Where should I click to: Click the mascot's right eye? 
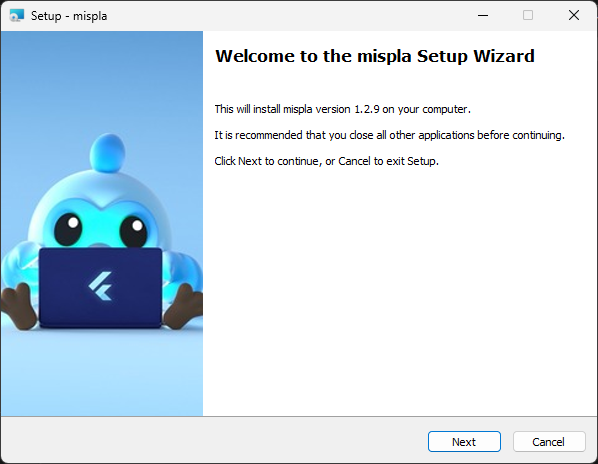[133, 231]
